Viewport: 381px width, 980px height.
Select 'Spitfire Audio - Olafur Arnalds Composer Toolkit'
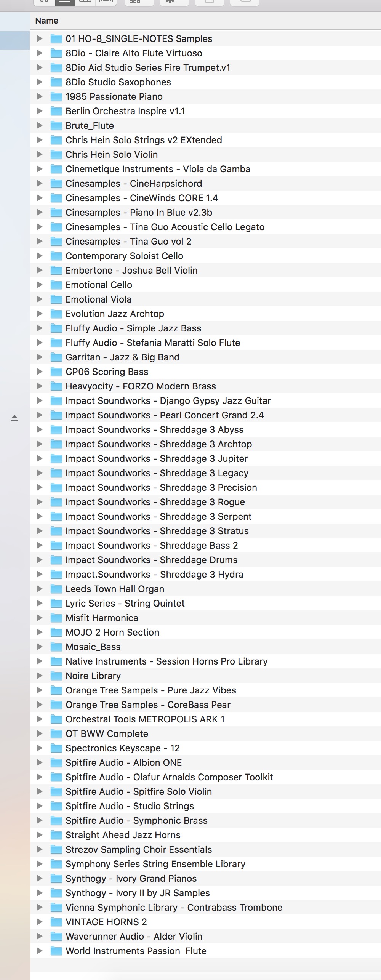coord(206,777)
